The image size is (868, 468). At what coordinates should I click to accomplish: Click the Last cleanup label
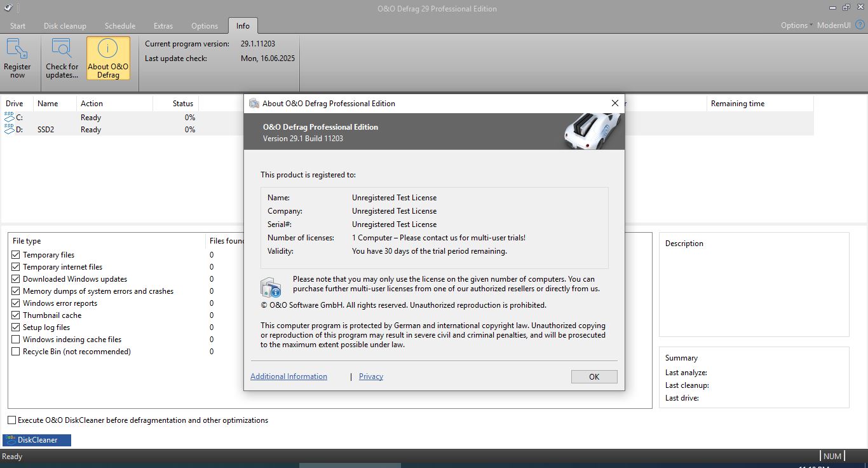(x=687, y=385)
